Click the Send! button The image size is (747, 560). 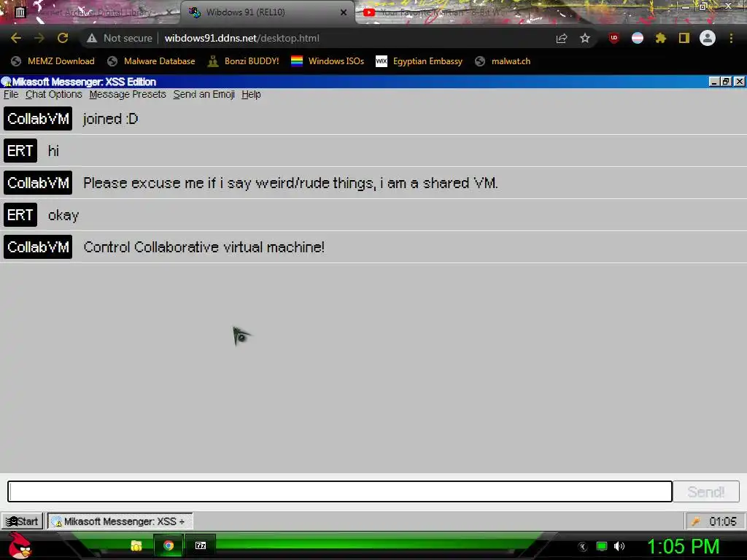tap(706, 491)
